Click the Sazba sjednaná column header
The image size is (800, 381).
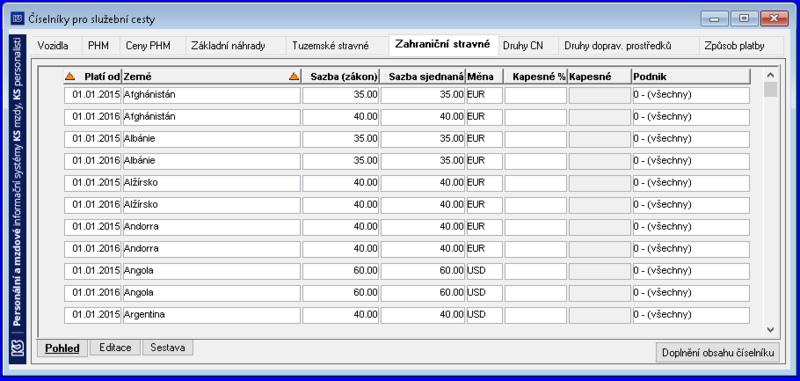(x=422, y=77)
